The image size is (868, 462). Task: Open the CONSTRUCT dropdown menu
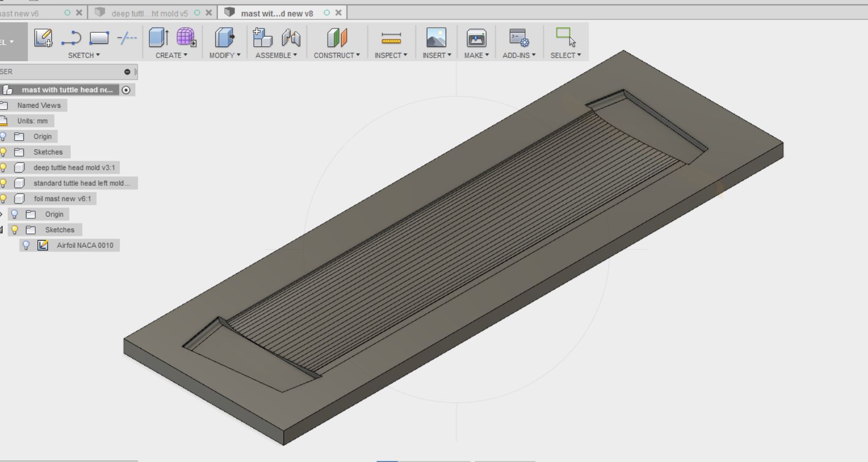coord(336,55)
